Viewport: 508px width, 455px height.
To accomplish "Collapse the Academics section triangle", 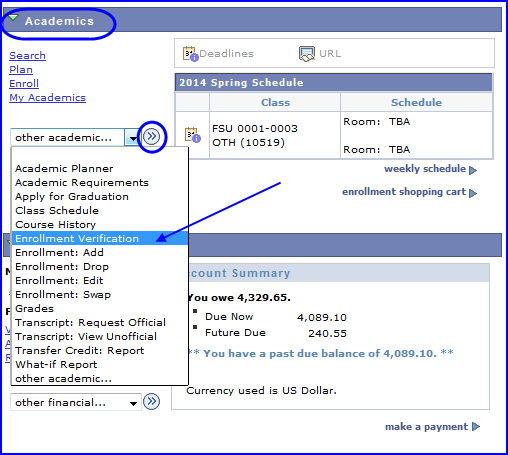I will pos(13,18).
